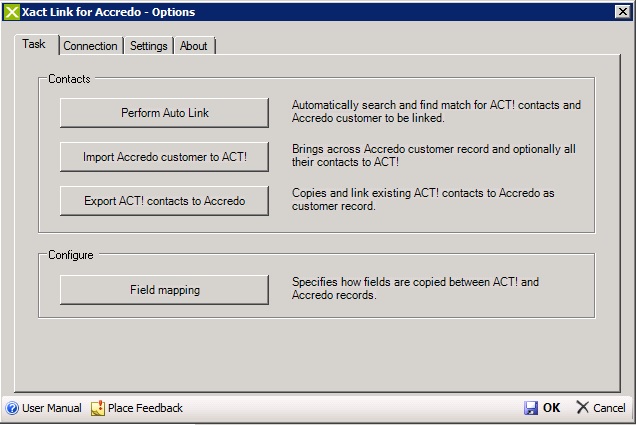The image size is (636, 425).
Task: Click the Contacts group label
Action: pyautogui.click(x=69, y=79)
